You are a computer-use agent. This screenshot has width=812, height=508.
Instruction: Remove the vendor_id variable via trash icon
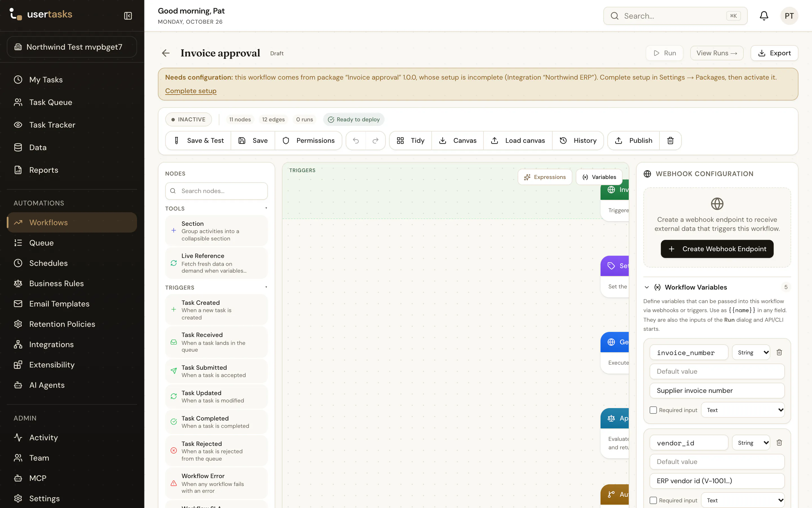coord(779,443)
